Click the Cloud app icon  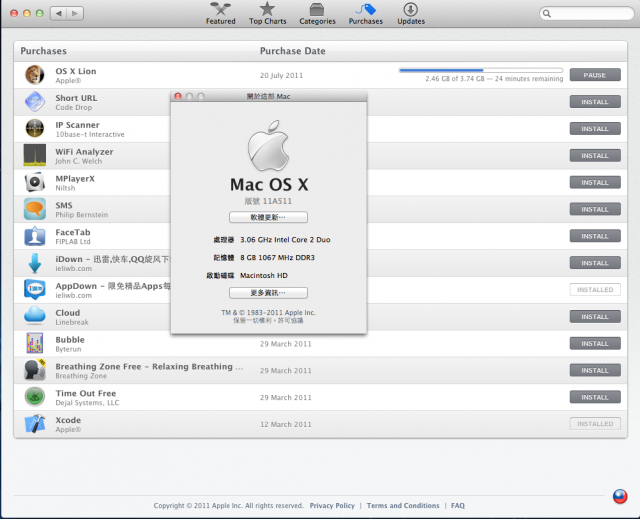35,316
